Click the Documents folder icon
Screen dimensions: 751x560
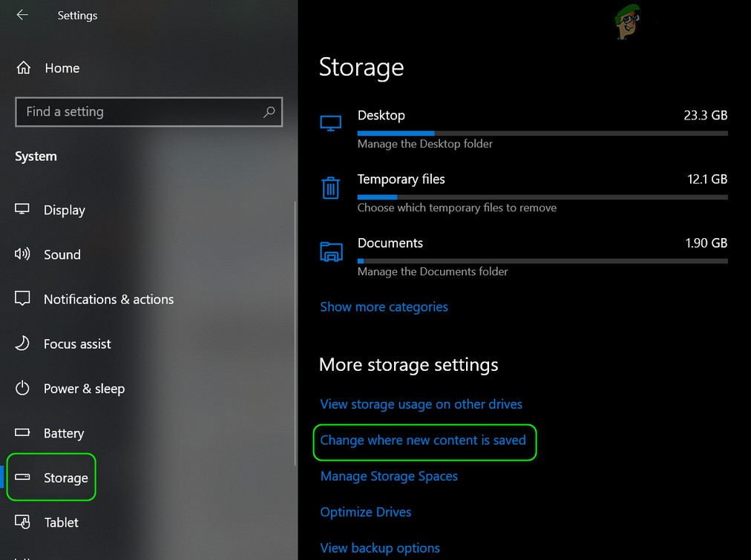(x=331, y=251)
